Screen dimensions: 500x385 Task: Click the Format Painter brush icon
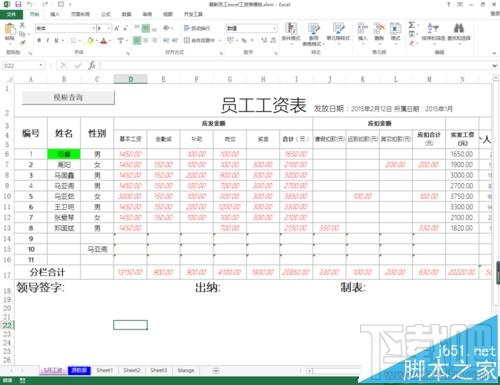tap(22, 42)
